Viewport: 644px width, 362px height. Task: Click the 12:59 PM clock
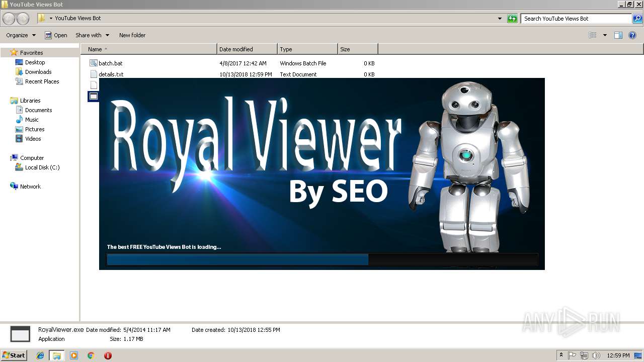tap(618, 355)
